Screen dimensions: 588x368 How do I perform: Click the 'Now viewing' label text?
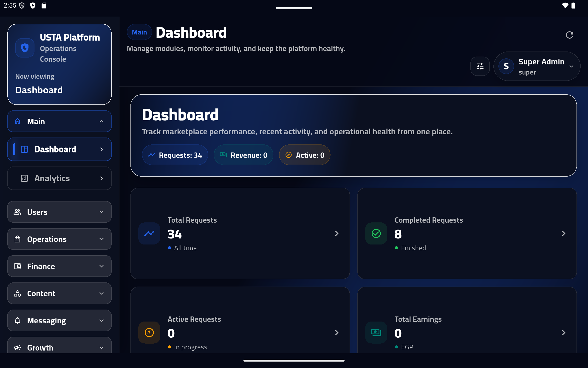[x=35, y=76]
